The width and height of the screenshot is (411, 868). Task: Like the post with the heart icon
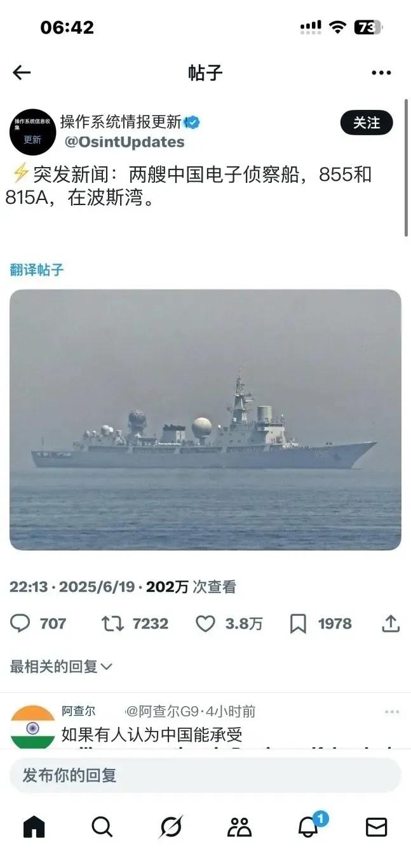pyautogui.click(x=205, y=624)
